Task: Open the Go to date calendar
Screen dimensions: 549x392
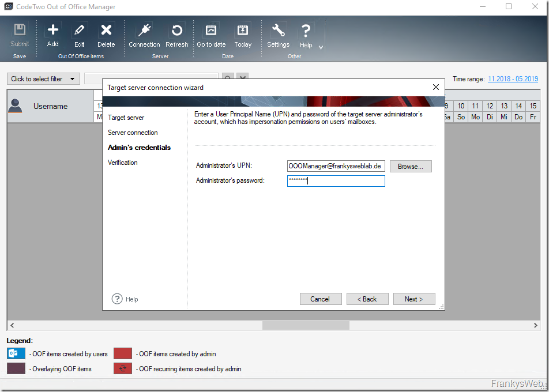Action: pos(211,35)
